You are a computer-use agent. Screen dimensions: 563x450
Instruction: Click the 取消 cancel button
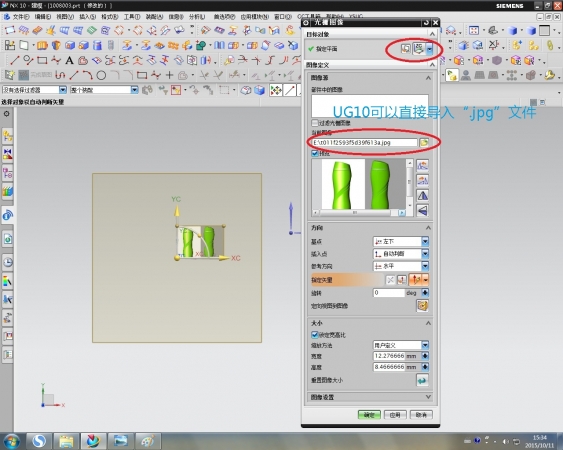click(421, 415)
